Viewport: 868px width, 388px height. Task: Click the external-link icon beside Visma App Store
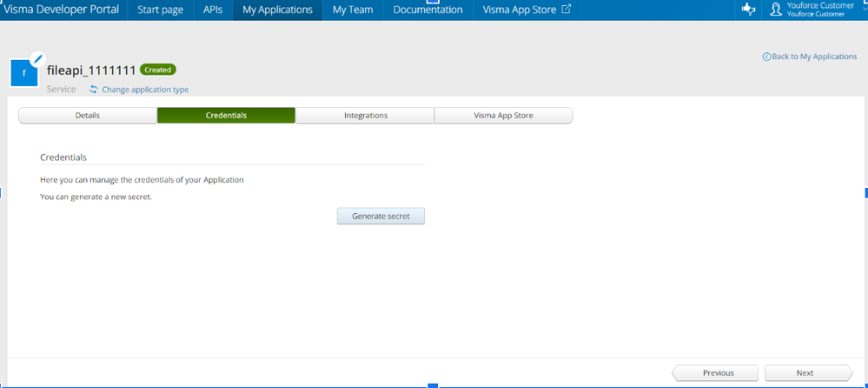567,10
